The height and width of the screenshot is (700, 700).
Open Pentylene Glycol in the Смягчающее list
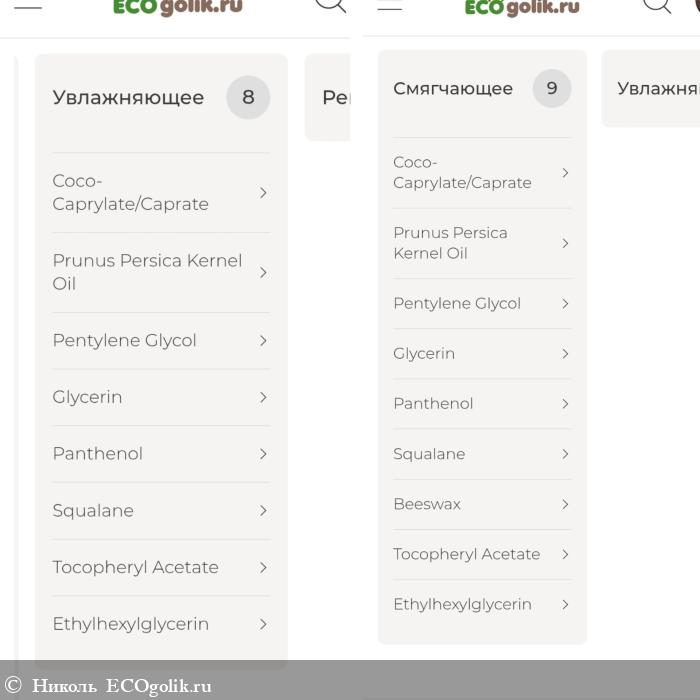pyautogui.click(x=457, y=303)
